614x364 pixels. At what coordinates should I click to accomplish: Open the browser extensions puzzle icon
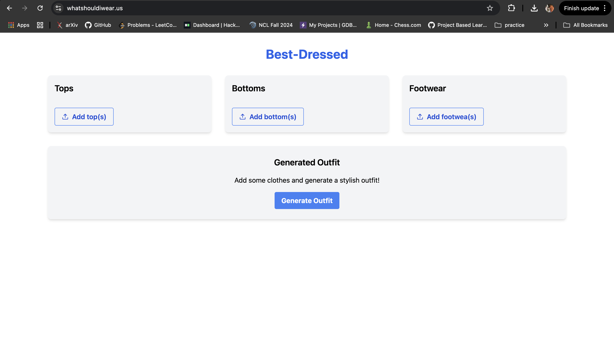point(511,8)
